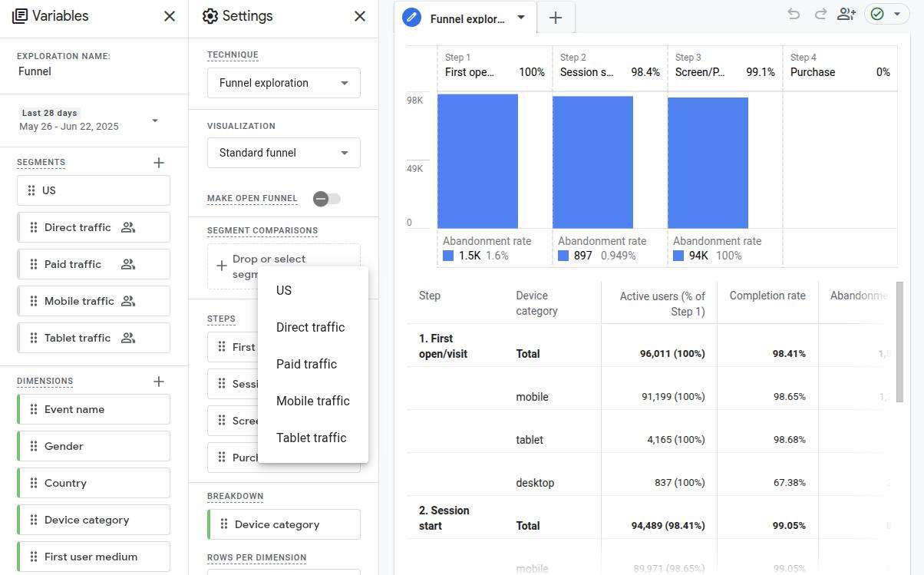Click Step 2 abandonment blue swatch
This screenshot has height=575, width=924.
(563, 256)
